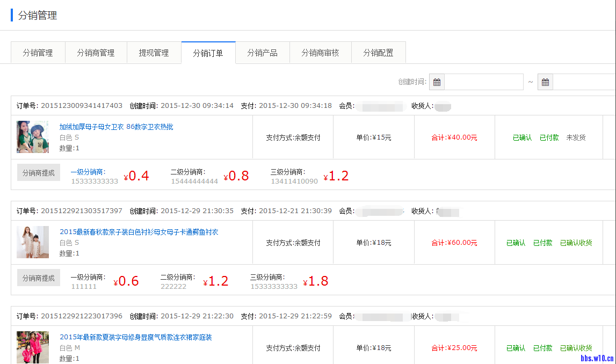Click the start date calendar icon
This screenshot has height=364, width=616.
437,82
